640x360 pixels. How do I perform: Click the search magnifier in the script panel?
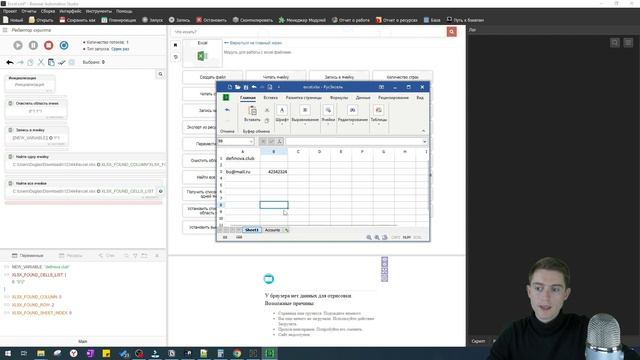(x=160, y=74)
